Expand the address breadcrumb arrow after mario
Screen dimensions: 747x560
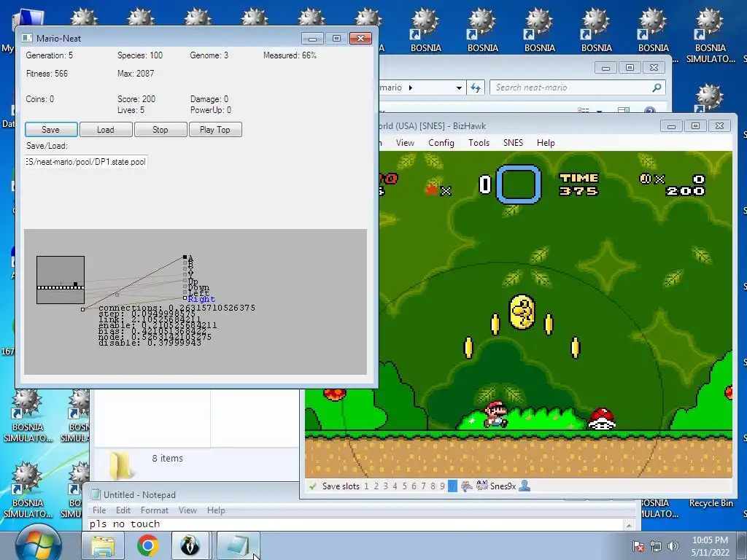410,87
